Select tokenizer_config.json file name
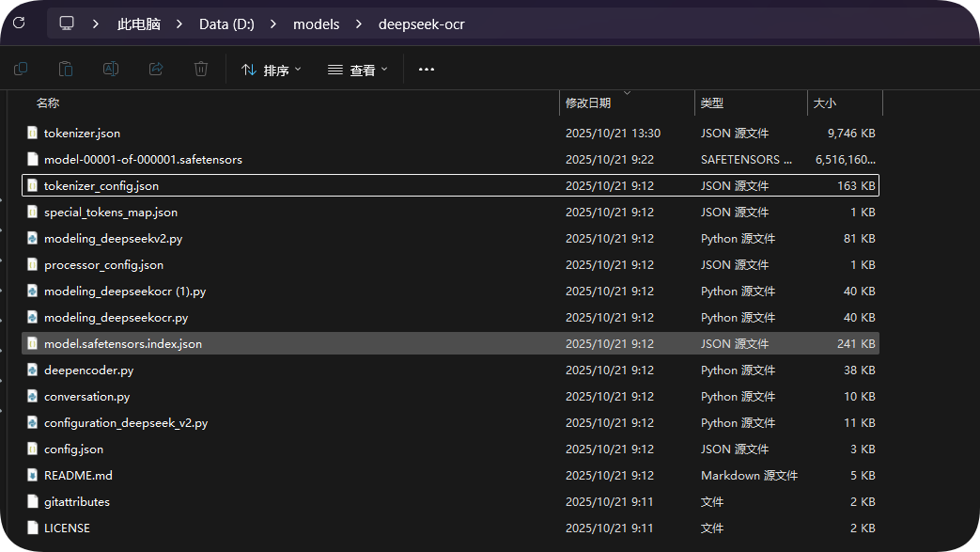The image size is (980, 552). click(x=101, y=186)
